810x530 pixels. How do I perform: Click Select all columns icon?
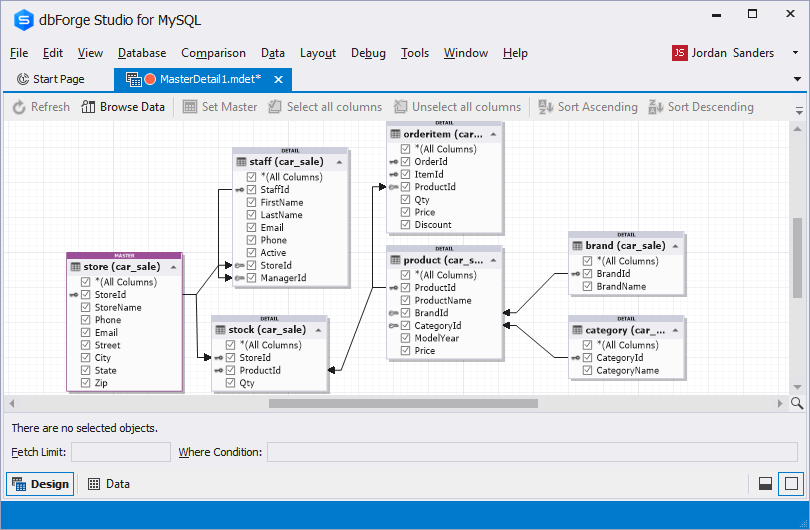[275, 107]
